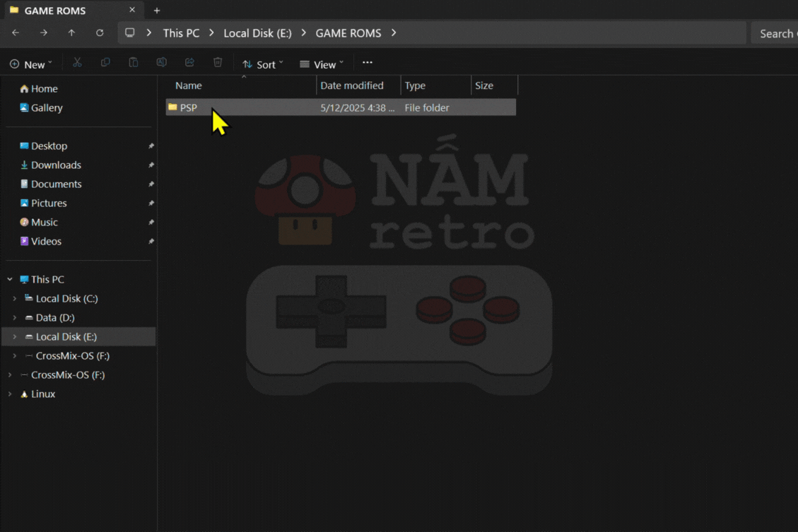Select the PSP folder row
798x532 pixels.
[x=341, y=107]
